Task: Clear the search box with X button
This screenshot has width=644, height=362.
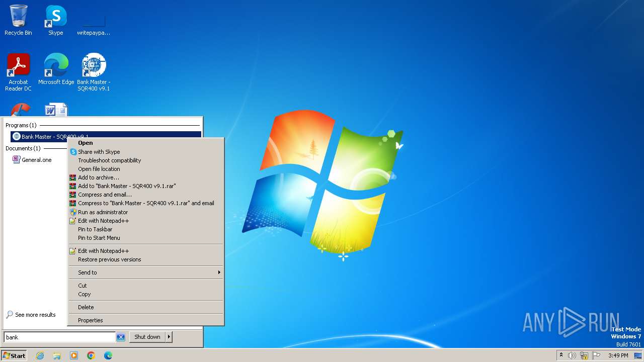Action: coord(121,337)
